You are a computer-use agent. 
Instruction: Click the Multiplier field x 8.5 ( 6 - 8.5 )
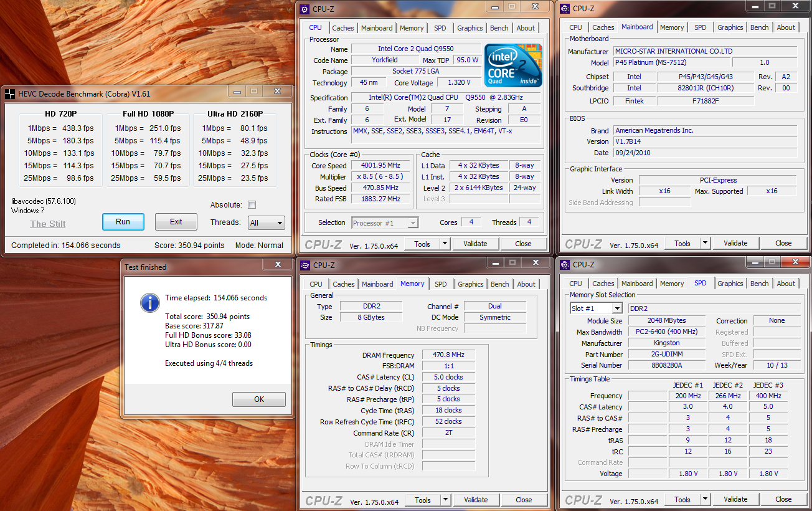(380, 176)
